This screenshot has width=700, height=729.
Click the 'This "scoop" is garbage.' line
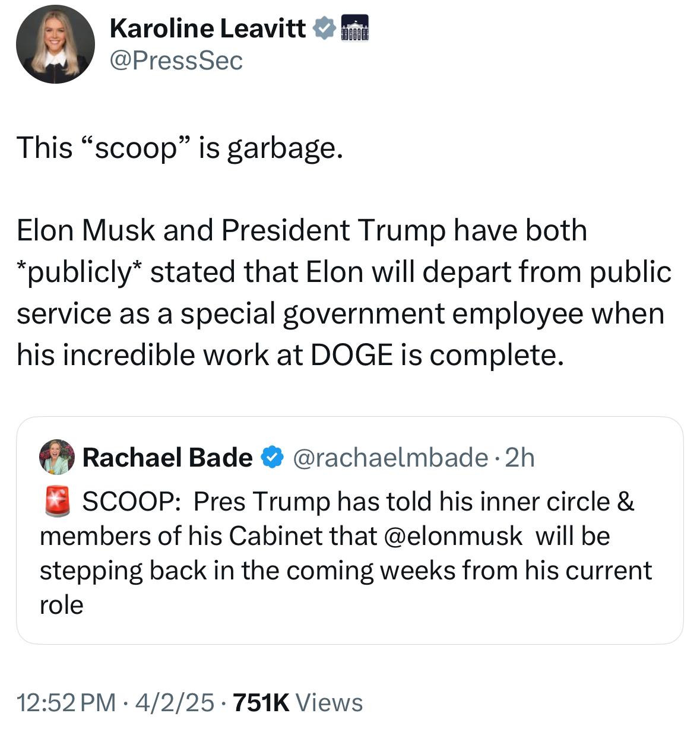coord(180,147)
